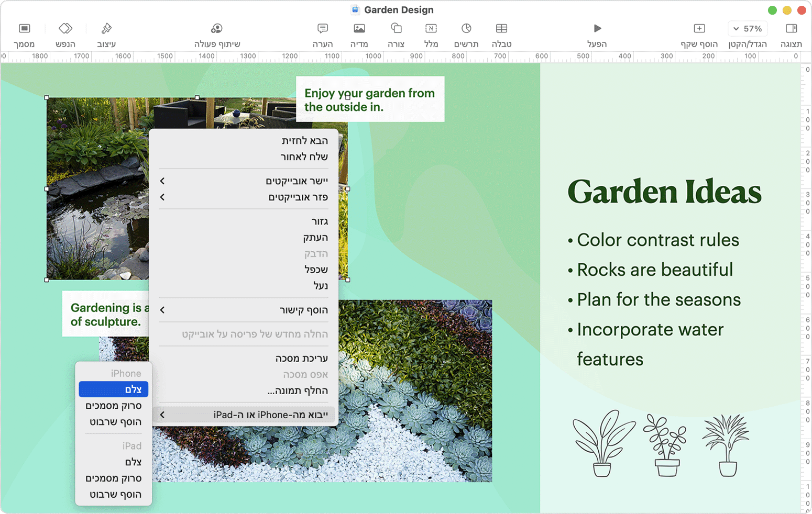The height and width of the screenshot is (514, 812).
Task: Open the media (מדיה) icon
Action: coord(359,28)
